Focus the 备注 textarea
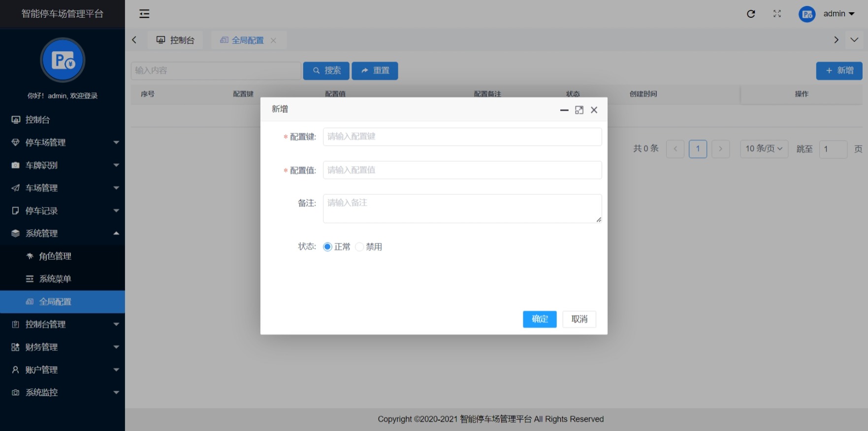This screenshot has width=868, height=431. [462, 209]
